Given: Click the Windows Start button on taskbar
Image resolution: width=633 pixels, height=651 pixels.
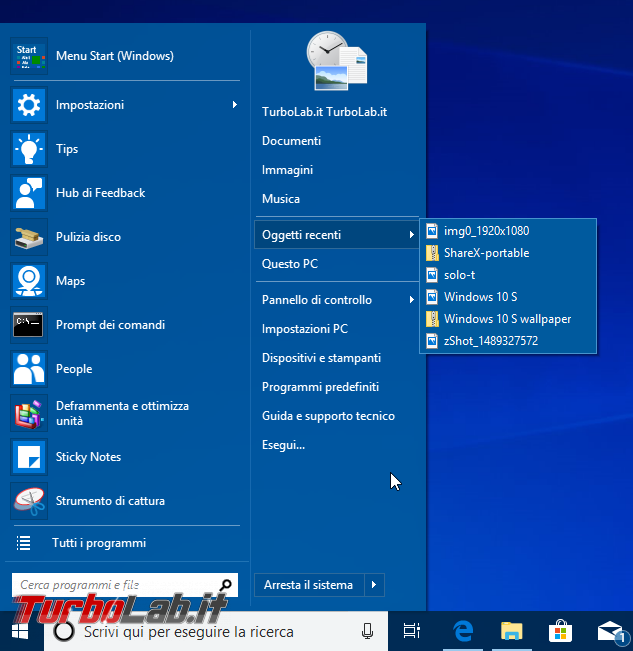Looking at the screenshot, I should point(20,631).
